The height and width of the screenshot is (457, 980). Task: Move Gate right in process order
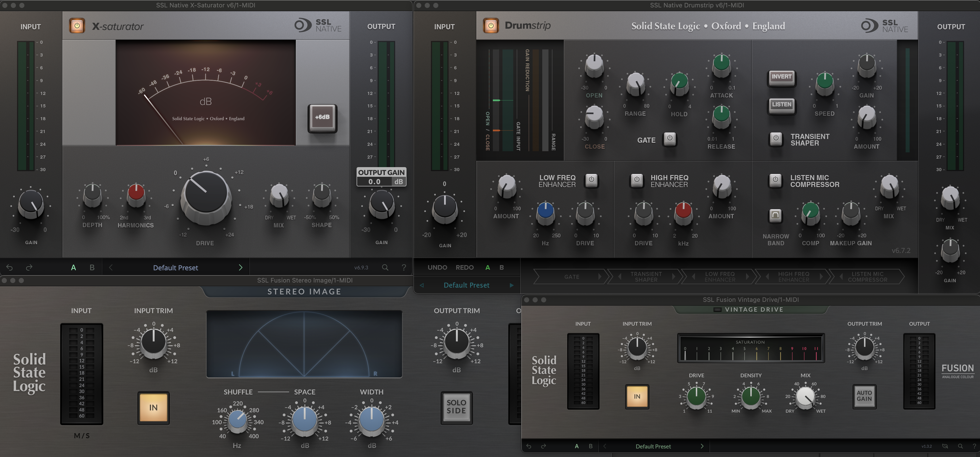tap(600, 277)
